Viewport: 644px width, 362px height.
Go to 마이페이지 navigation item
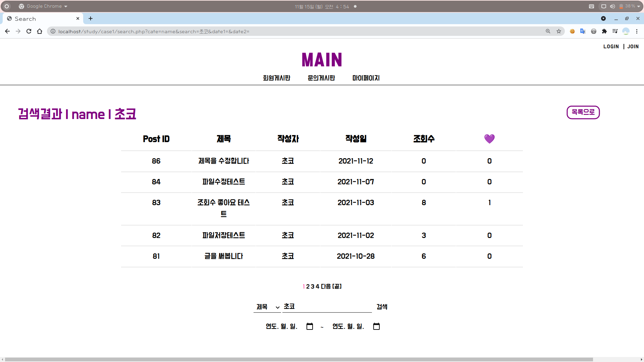(x=366, y=78)
